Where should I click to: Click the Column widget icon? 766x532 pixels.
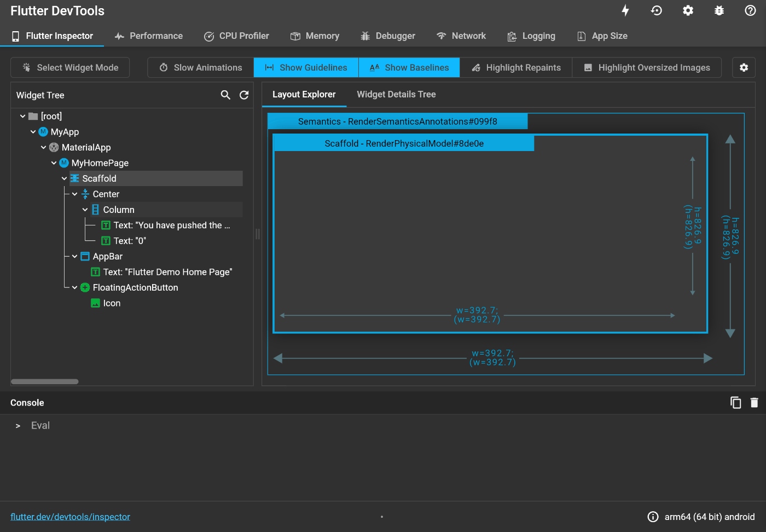pyautogui.click(x=96, y=210)
